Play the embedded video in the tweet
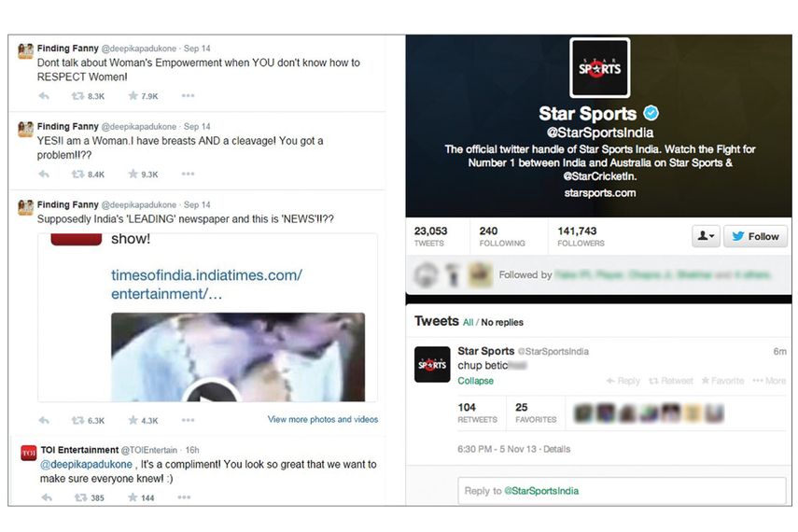798x532 pixels. (x=211, y=392)
